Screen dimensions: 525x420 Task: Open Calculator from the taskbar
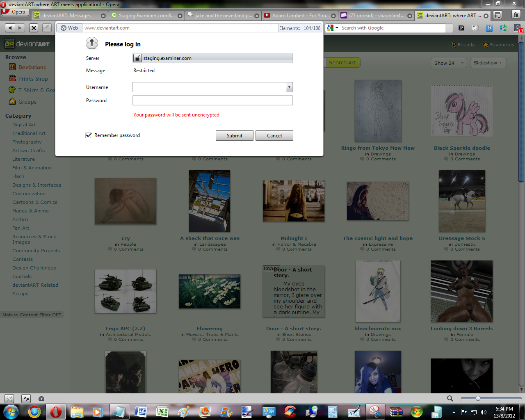pos(332,412)
